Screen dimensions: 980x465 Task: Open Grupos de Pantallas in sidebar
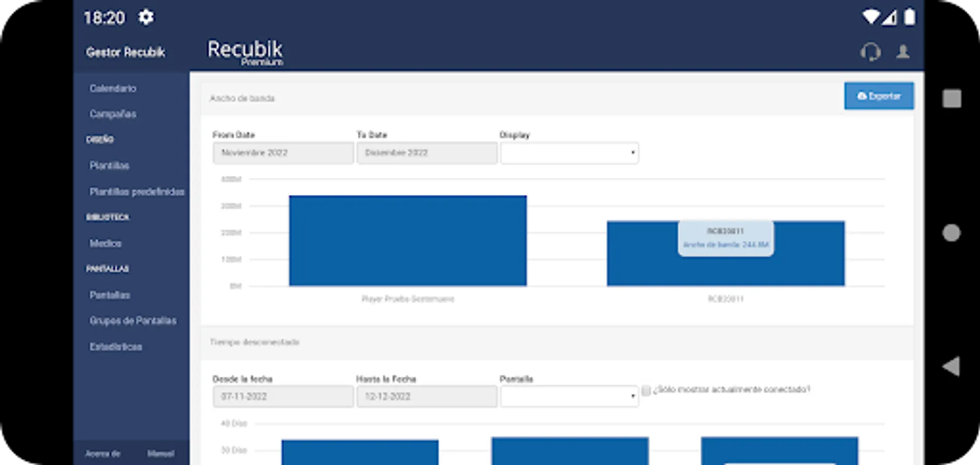[x=133, y=320]
